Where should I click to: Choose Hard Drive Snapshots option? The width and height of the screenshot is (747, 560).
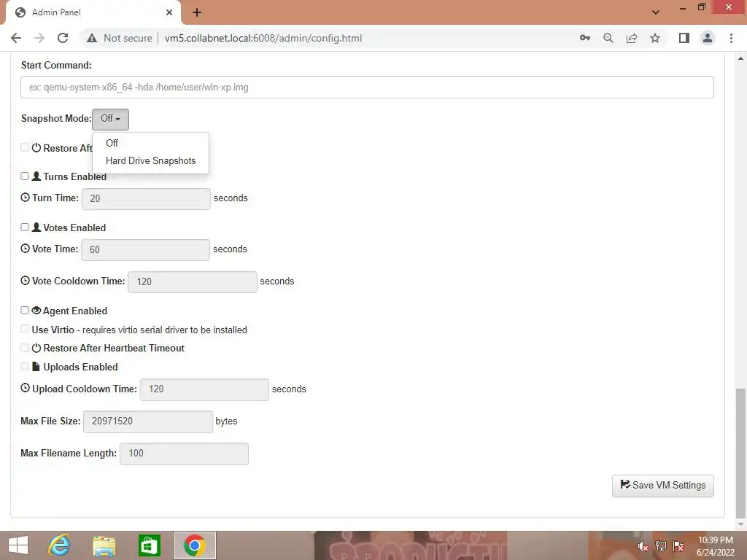coord(150,161)
